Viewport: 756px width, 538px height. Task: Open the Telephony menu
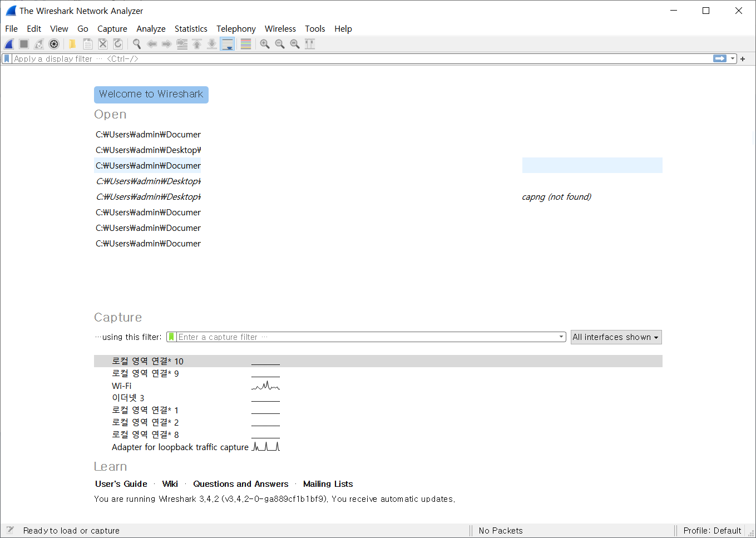(236, 29)
